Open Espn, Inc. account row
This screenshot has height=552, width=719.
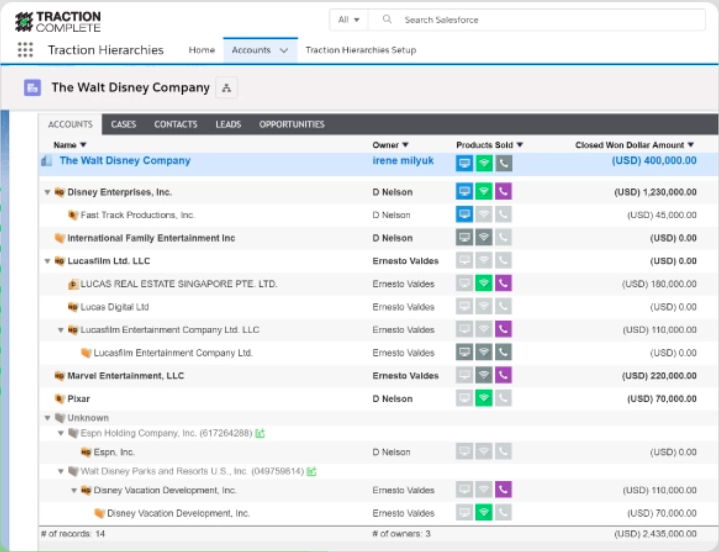(114, 452)
